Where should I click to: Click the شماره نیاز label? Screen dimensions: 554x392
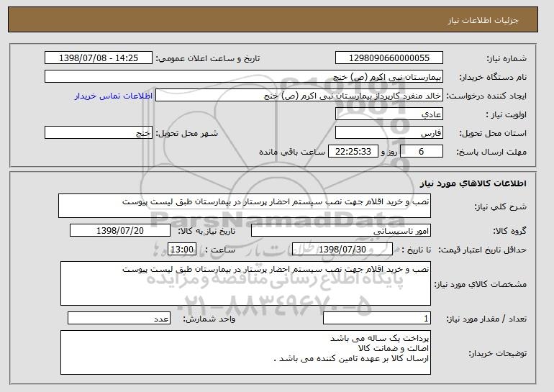click(x=507, y=58)
